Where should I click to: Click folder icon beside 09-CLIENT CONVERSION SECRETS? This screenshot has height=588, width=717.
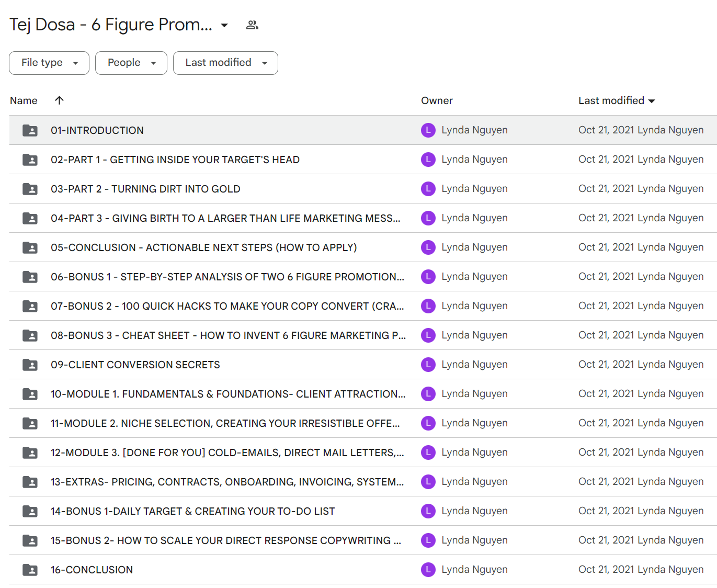[30, 365]
